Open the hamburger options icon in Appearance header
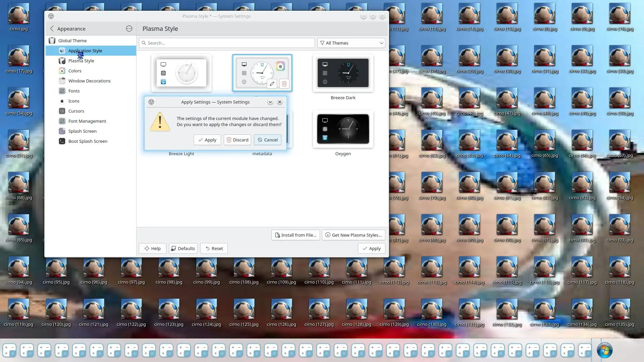 (x=129, y=29)
